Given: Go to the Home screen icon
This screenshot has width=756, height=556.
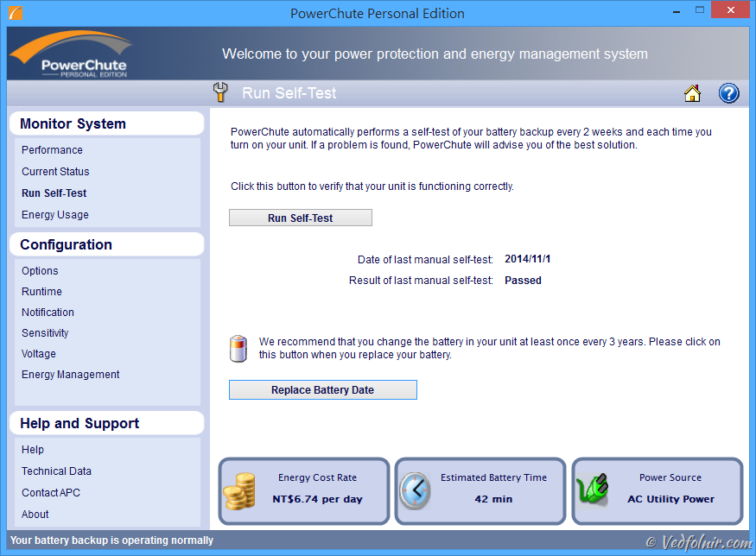Looking at the screenshot, I should point(692,93).
